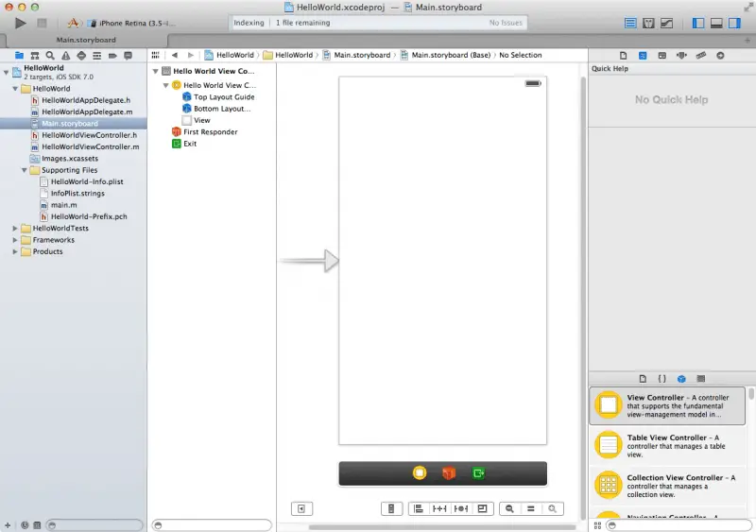756x532 pixels.
Task: Open the issue navigator warning icon
Action: tap(65, 56)
